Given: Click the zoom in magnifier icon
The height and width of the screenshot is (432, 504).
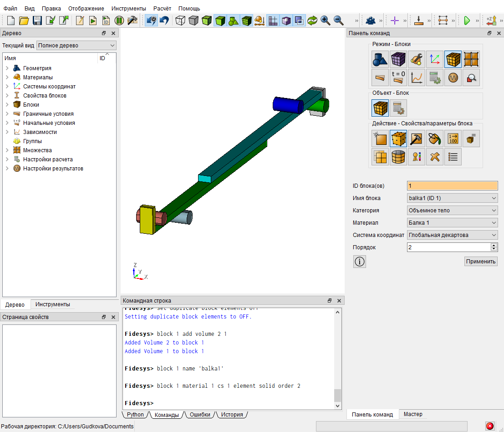Looking at the screenshot, I should [x=325, y=21].
